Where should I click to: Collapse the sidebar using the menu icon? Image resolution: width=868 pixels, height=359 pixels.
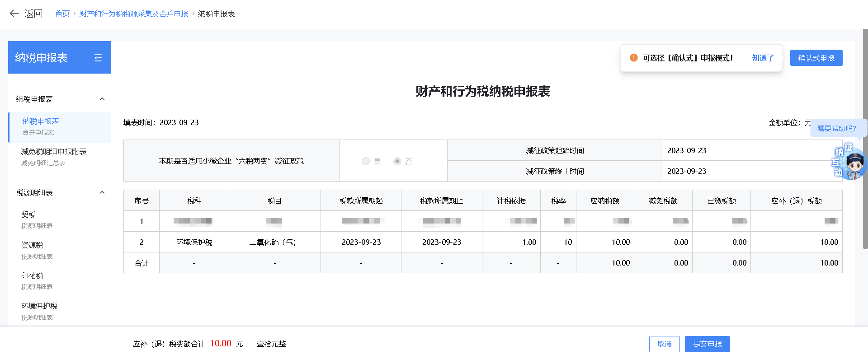[x=98, y=58]
